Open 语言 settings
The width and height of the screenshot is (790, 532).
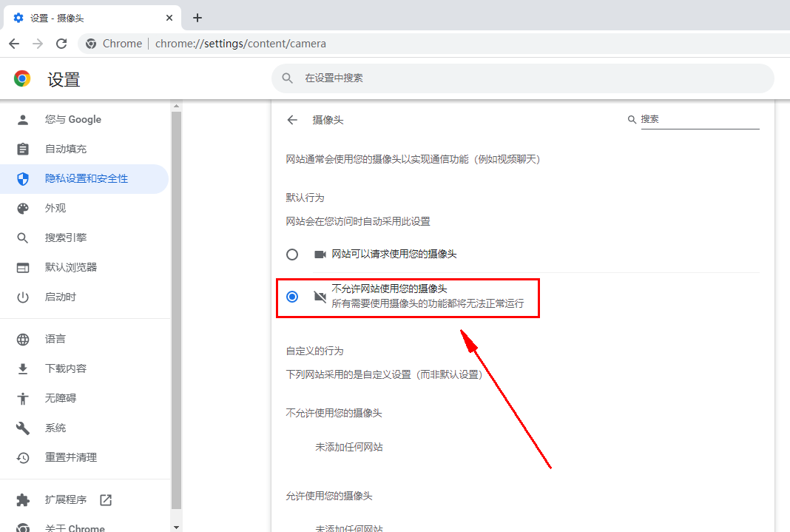[x=84, y=339]
